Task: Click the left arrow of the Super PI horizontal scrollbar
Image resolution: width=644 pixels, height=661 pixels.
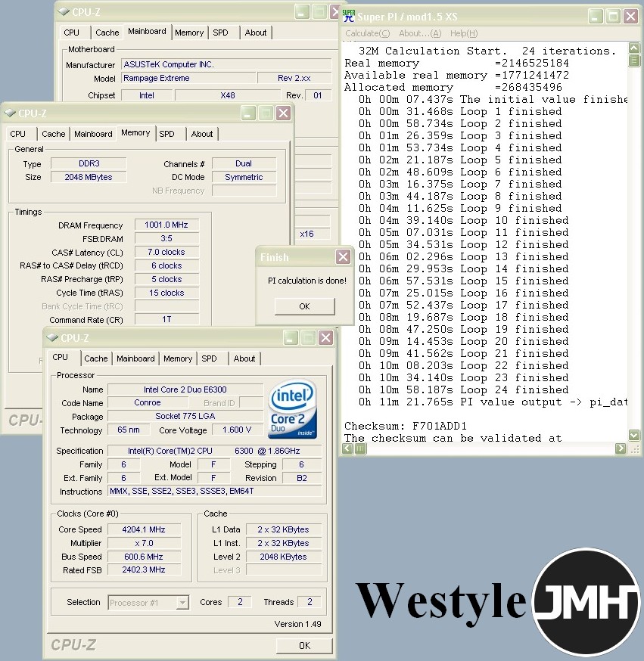Action: point(347,448)
